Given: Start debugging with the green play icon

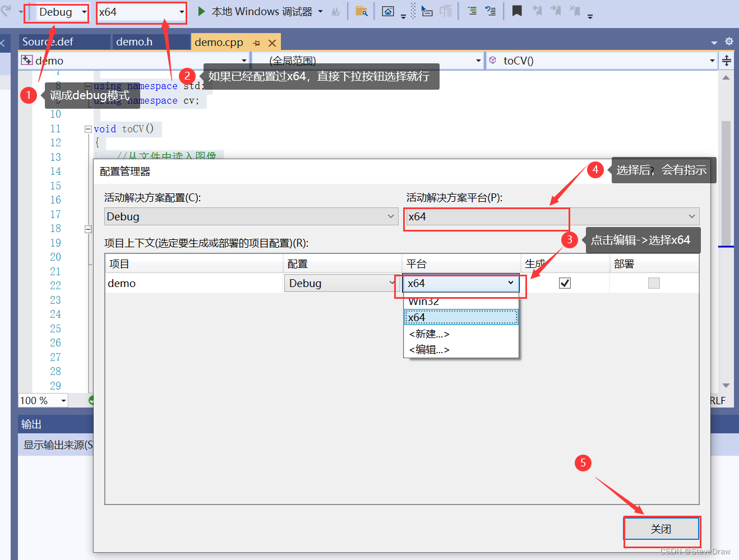Looking at the screenshot, I should click(201, 11).
